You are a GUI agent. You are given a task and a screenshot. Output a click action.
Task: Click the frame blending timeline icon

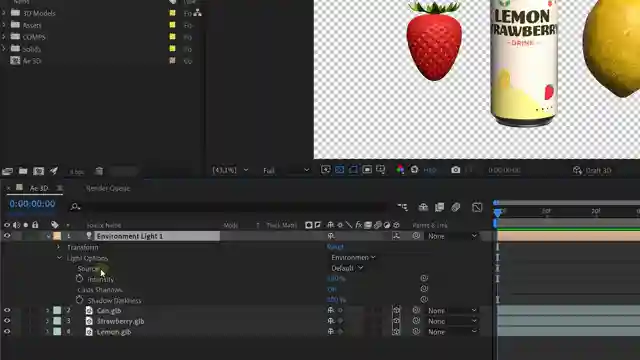click(x=439, y=207)
